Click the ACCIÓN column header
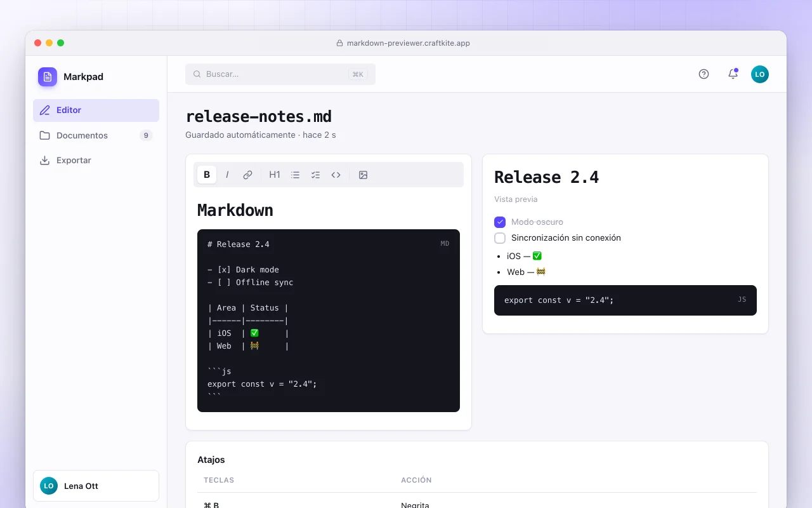This screenshot has width=812, height=508. [417, 480]
